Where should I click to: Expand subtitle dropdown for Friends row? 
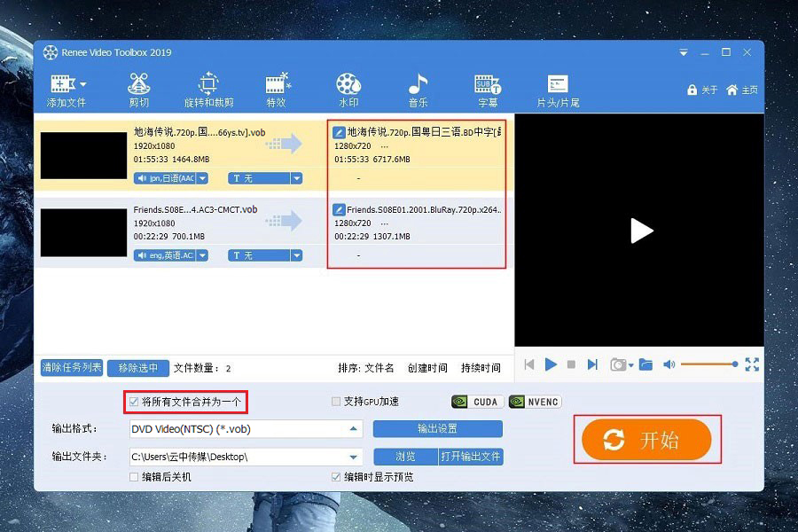(296, 255)
